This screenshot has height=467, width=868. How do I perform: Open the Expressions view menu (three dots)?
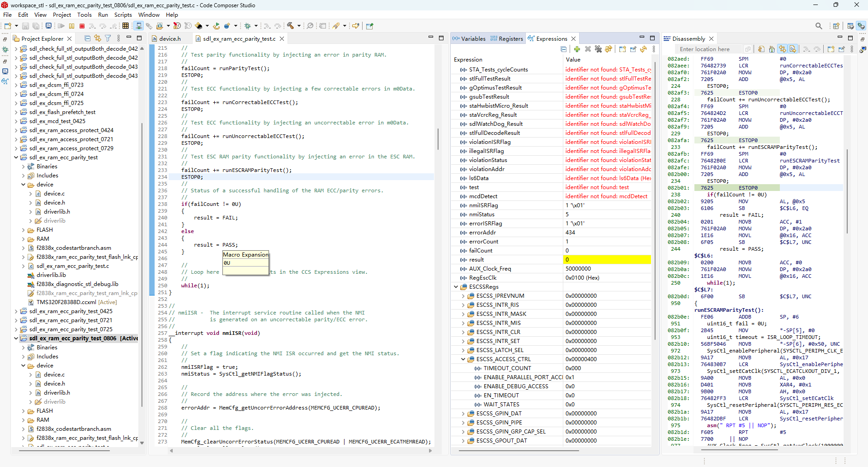tap(654, 49)
